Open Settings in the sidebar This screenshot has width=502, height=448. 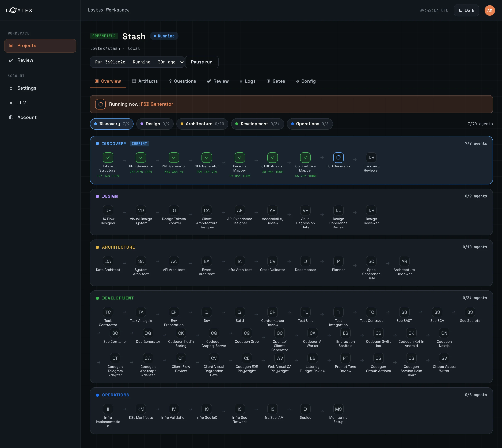(40, 88)
